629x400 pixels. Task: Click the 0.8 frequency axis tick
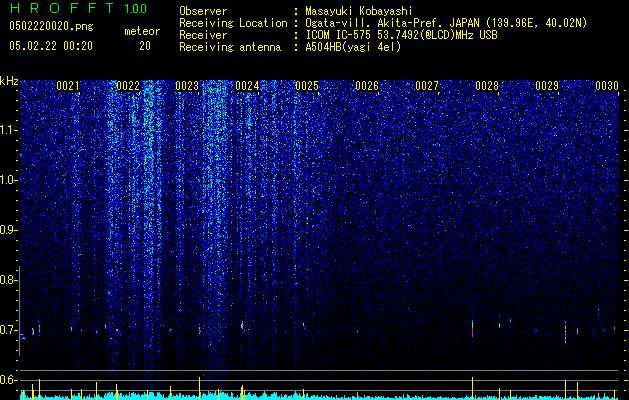click(x=8, y=280)
